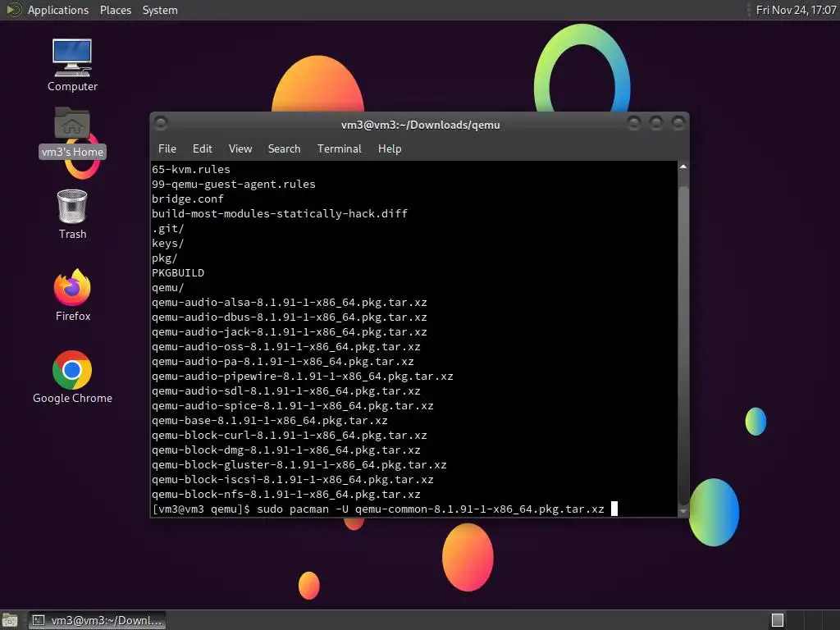Image resolution: width=840 pixels, height=630 pixels.
Task: Click the qemu-audio-pipewire package line
Action: point(303,376)
